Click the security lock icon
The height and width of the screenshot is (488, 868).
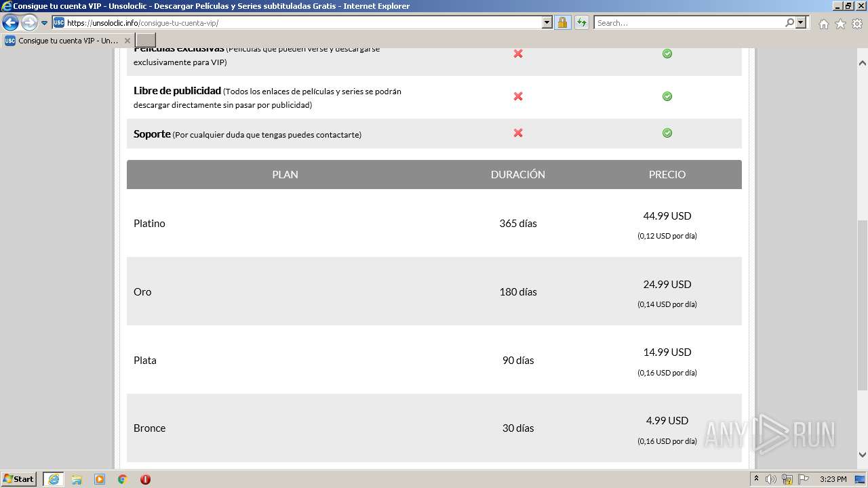click(x=562, y=23)
